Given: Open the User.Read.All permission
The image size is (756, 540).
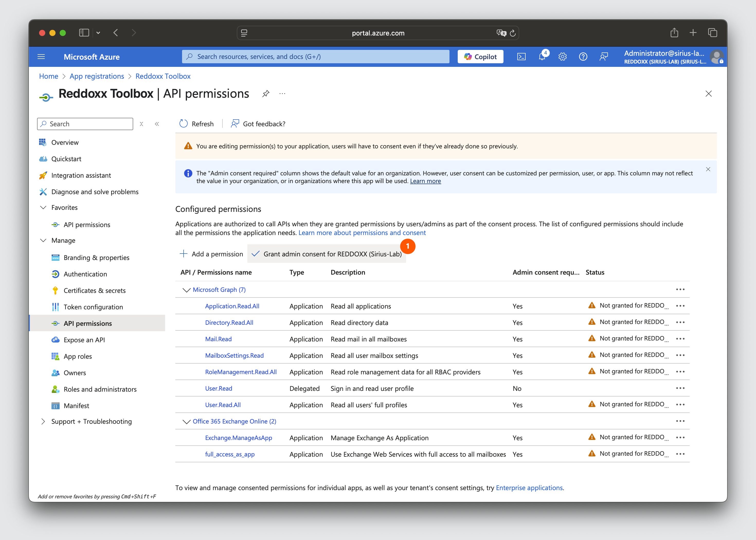Looking at the screenshot, I should coord(223,405).
